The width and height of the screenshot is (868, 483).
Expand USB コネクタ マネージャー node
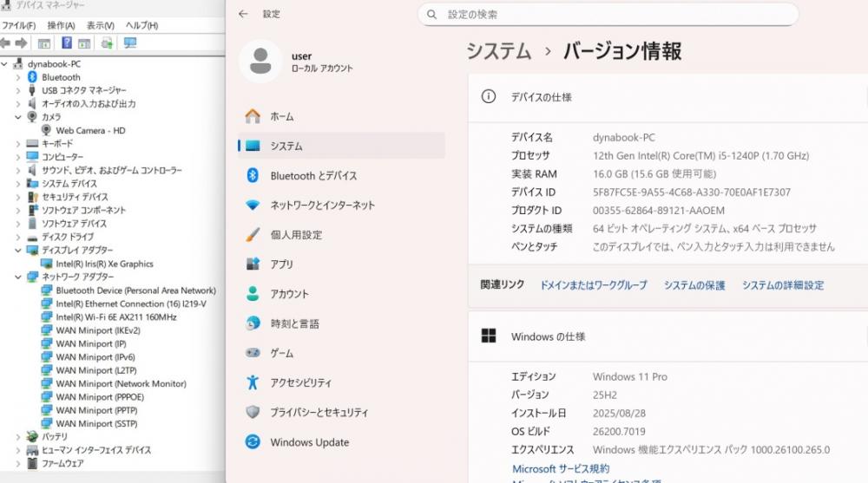(x=17, y=90)
